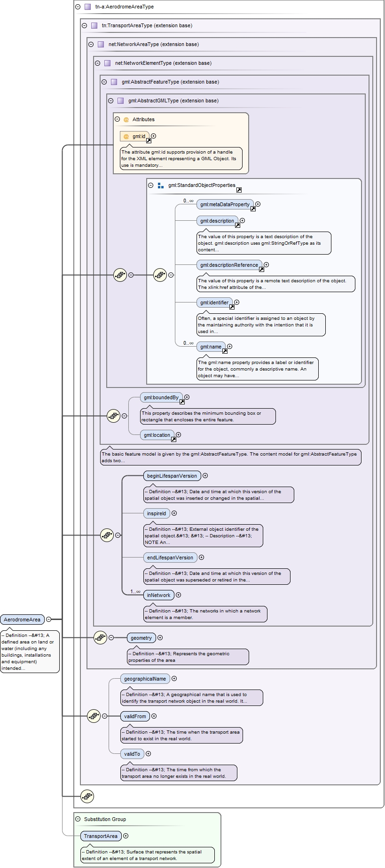The image size is (385, 868).
Task: Expand gml:description element
Action: click(x=242, y=221)
